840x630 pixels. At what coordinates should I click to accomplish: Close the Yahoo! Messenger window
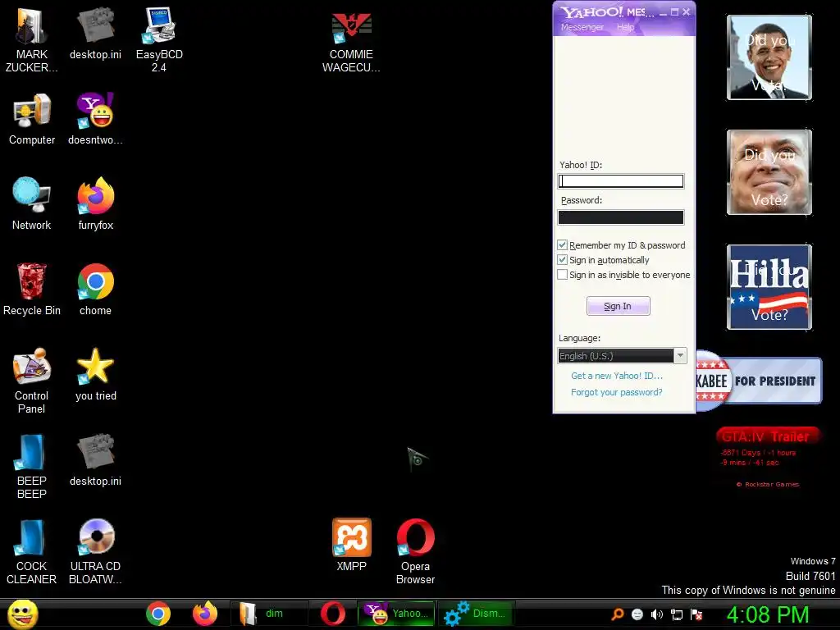(687, 11)
